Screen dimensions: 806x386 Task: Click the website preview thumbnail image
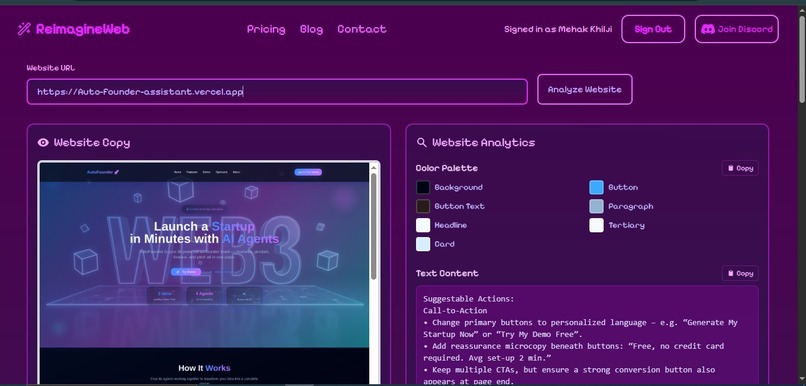click(x=204, y=273)
